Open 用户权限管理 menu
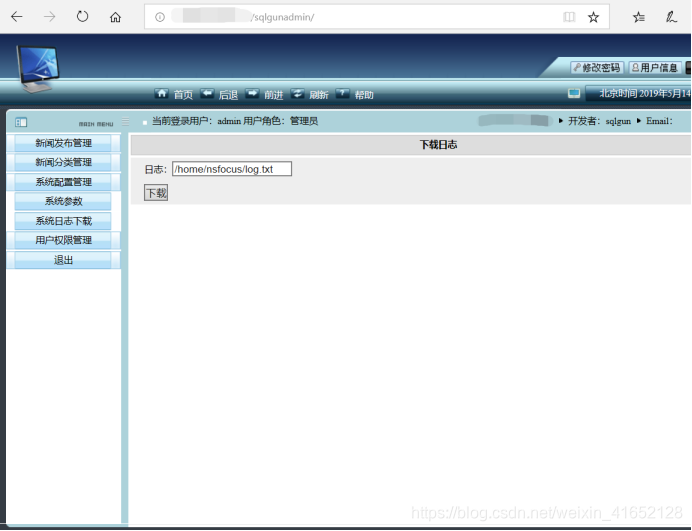 click(63, 240)
